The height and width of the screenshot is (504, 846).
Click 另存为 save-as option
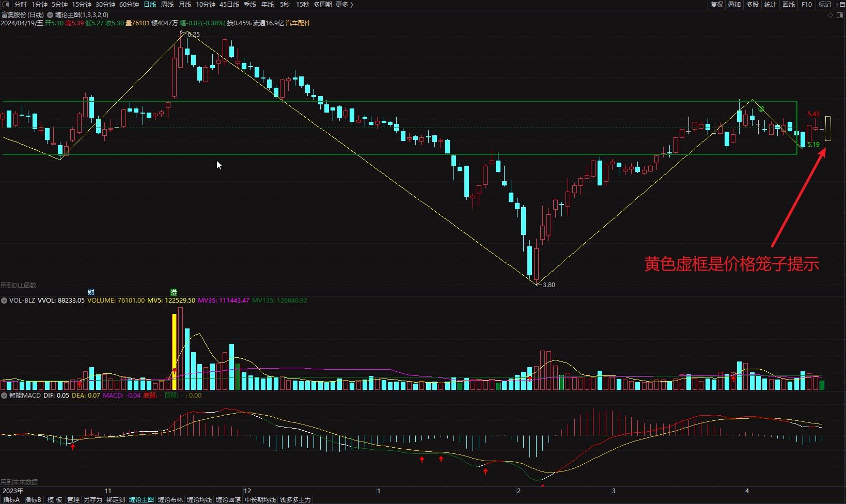(93, 499)
